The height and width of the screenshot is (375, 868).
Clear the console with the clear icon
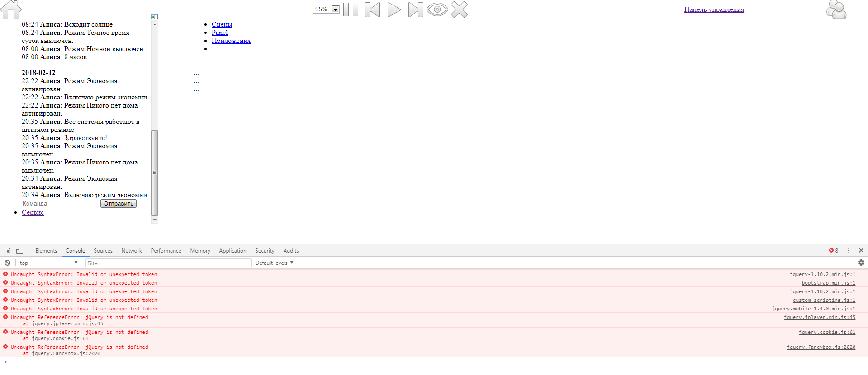[8, 263]
